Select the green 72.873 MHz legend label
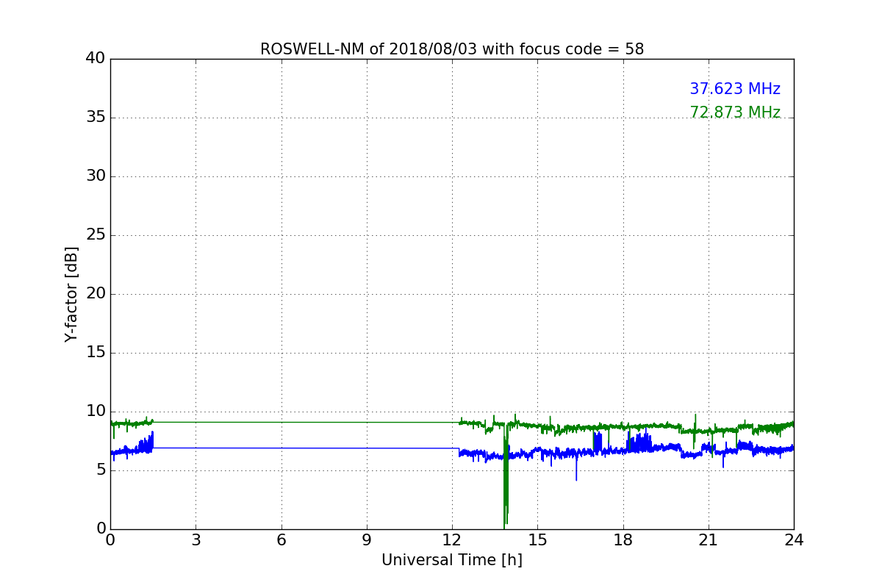This screenshot has height=588, width=882. pos(735,112)
